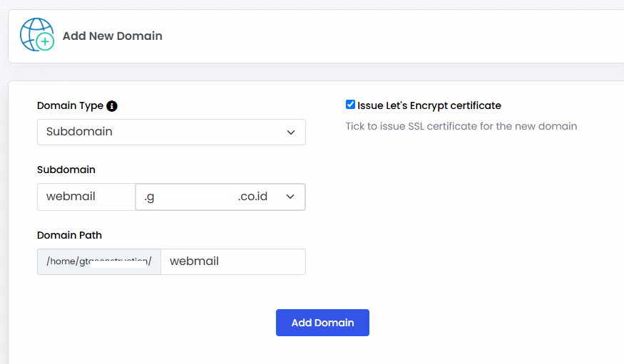The height and width of the screenshot is (364, 624).
Task: Click the Add New Domain heading
Action: pos(112,36)
